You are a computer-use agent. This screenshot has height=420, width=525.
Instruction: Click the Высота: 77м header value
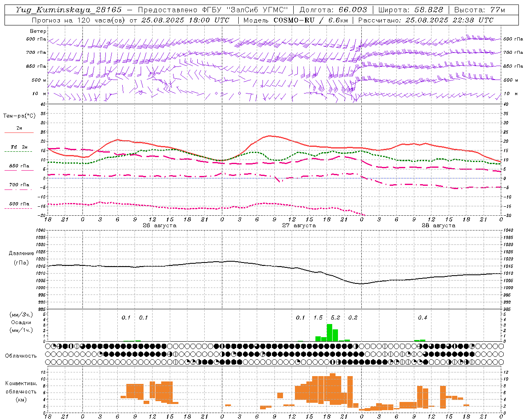tap(480, 10)
